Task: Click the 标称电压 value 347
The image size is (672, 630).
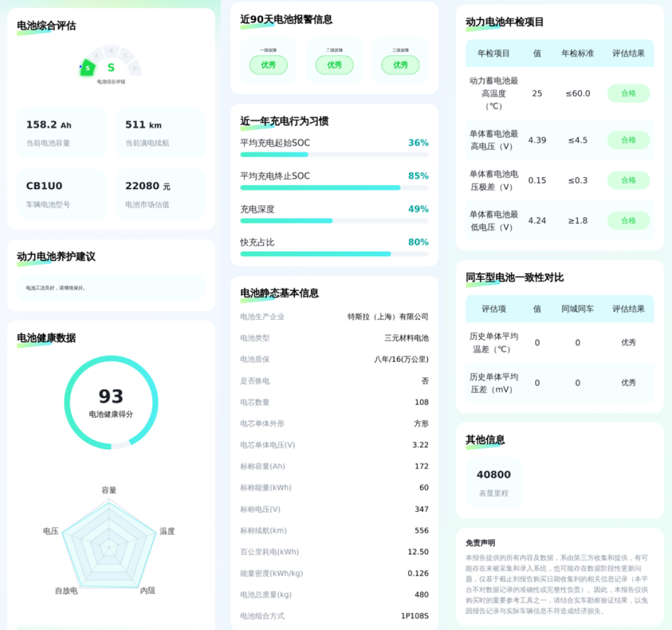Action: pos(421,509)
